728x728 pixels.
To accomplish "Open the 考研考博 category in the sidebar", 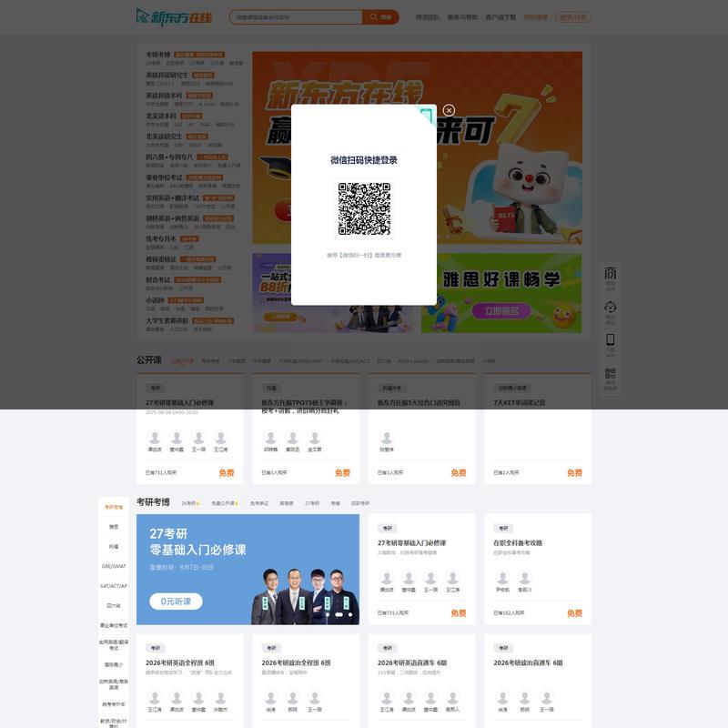I will coord(158,55).
